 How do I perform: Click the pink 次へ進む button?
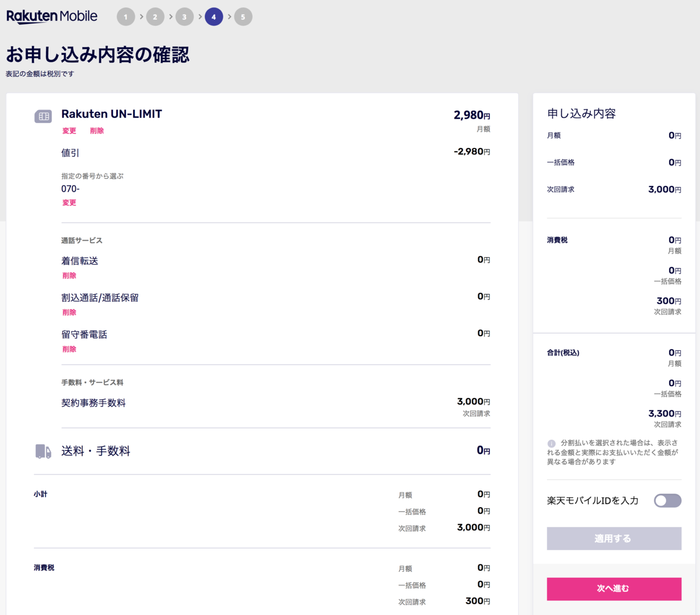pyautogui.click(x=614, y=589)
